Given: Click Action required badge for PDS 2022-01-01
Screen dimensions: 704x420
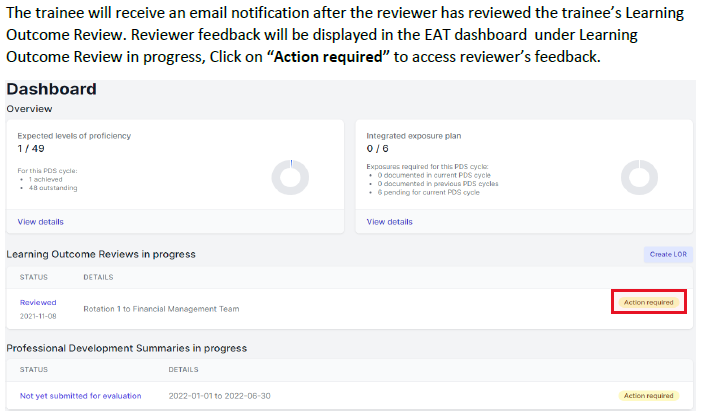Looking at the screenshot, I should click(x=648, y=396).
